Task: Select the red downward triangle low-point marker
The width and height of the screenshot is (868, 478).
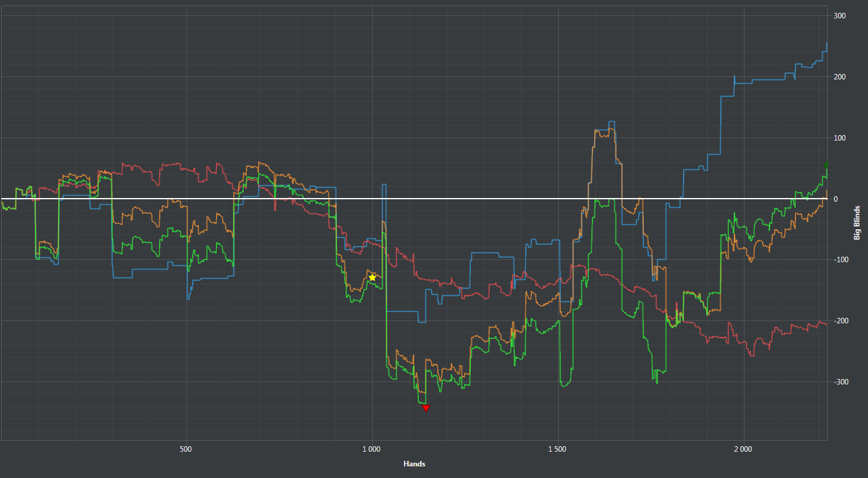Action: [426, 408]
